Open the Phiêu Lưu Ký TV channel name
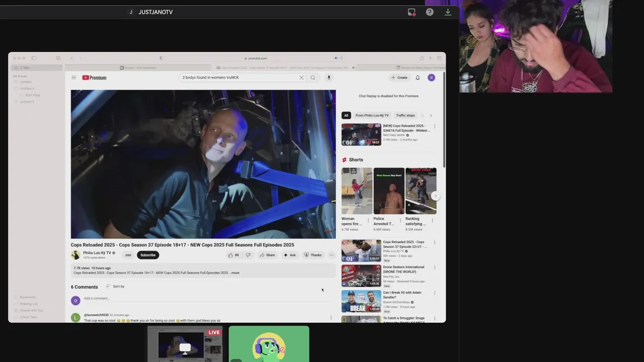Viewport: 644px width, 362px height. coord(97,253)
